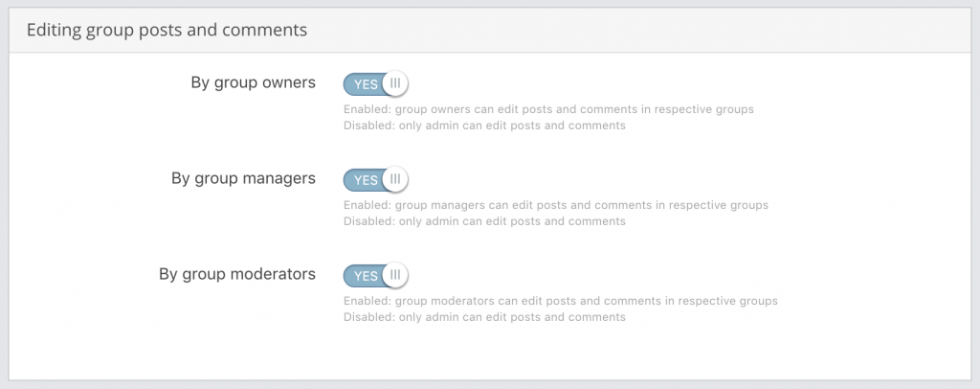Viewport: 980px width, 389px height.
Task: Click the Disabled hint under group moderators
Action: (x=484, y=317)
